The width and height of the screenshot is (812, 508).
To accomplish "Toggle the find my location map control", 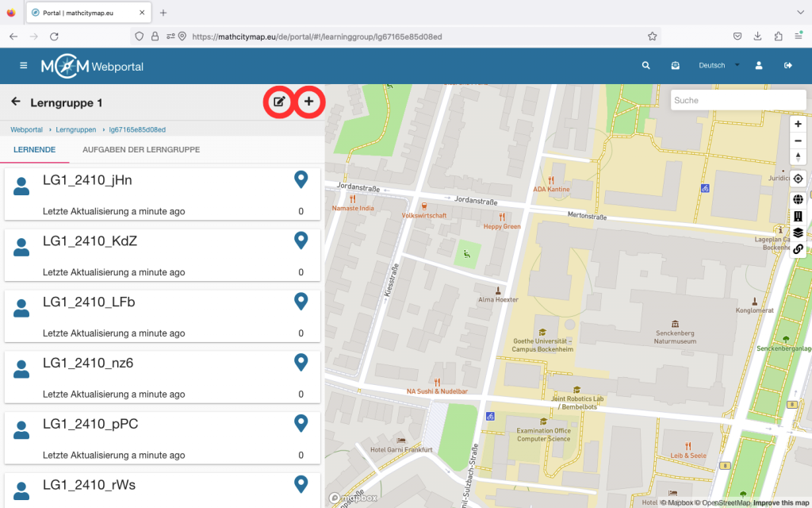I will point(798,179).
